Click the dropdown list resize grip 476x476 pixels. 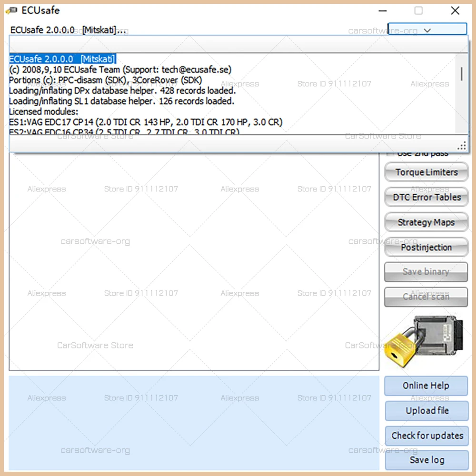[x=462, y=146]
